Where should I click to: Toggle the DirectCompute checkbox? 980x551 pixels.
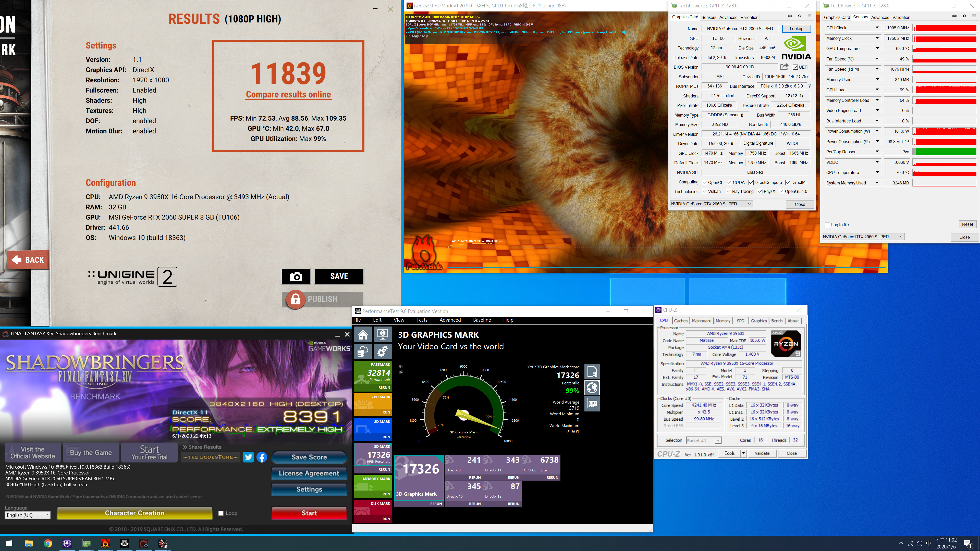coord(751,183)
